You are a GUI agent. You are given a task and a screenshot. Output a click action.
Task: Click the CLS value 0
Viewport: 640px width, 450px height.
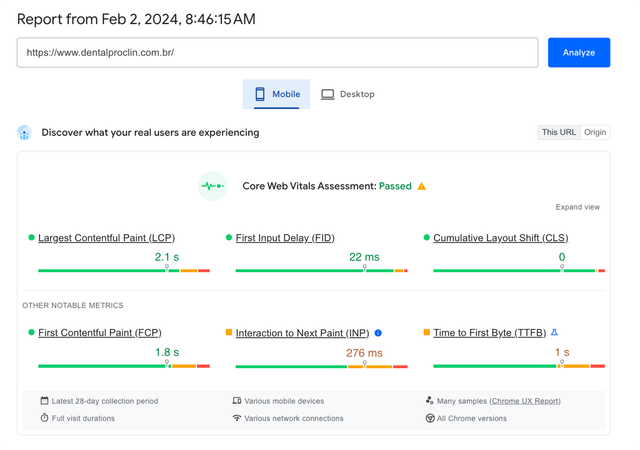[x=562, y=257]
